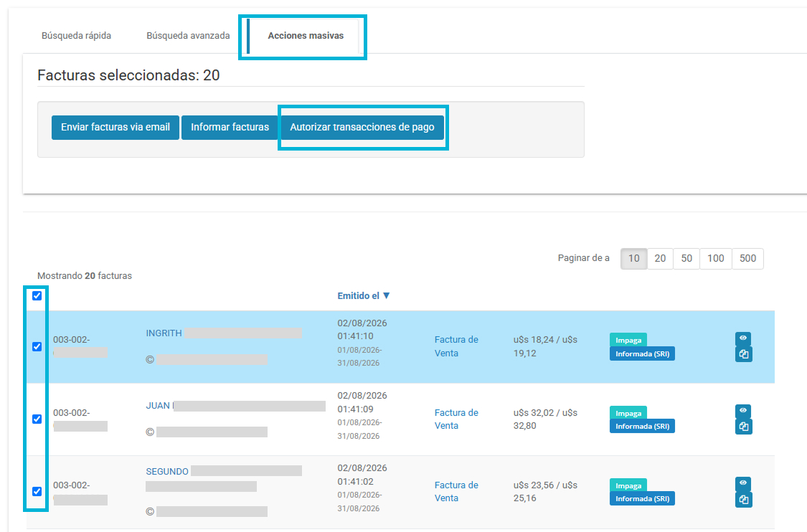Click invoice number 003-002- in INGRITH row

[x=72, y=340]
